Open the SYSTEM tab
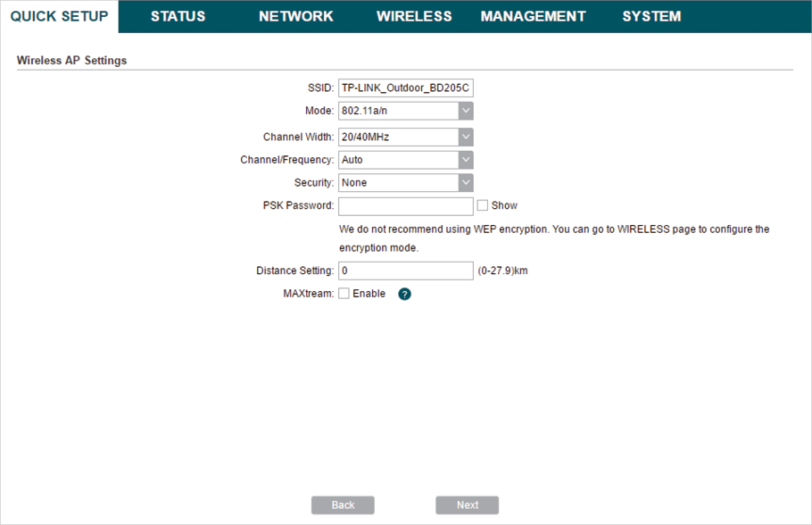Image resolution: width=812 pixels, height=525 pixels. click(651, 16)
